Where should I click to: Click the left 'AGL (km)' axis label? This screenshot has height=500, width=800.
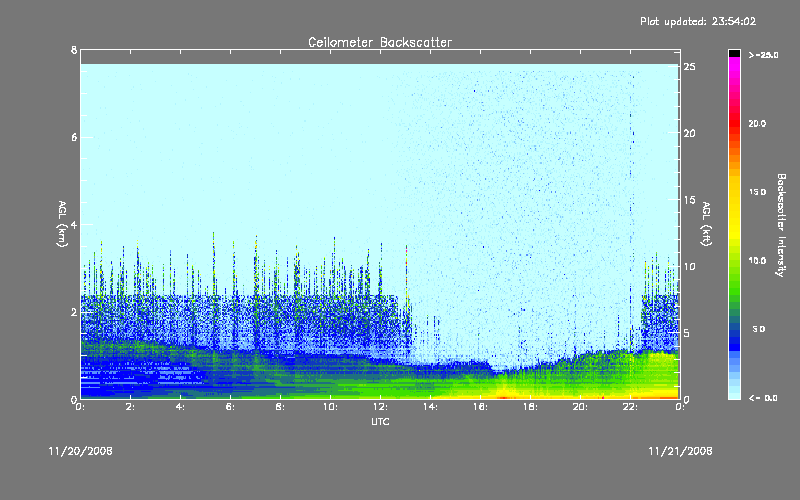(x=62, y=224)
